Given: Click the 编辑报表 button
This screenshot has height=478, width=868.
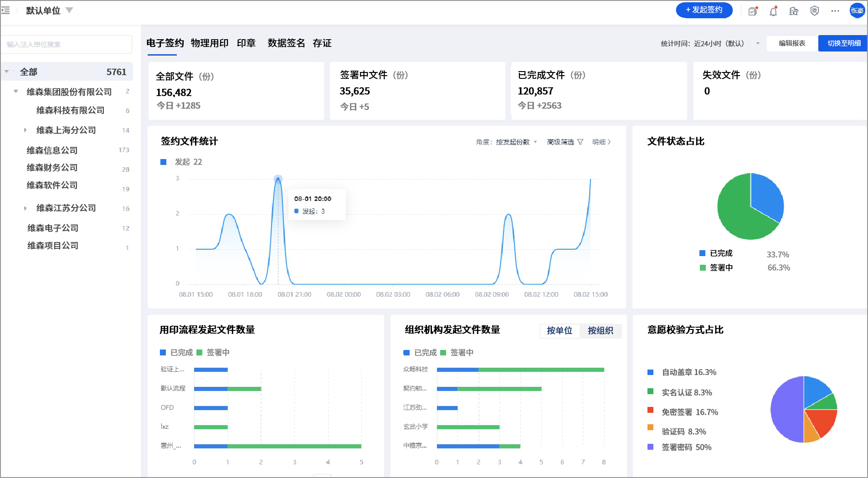Looking at the screenshot, I should point(792,43).
